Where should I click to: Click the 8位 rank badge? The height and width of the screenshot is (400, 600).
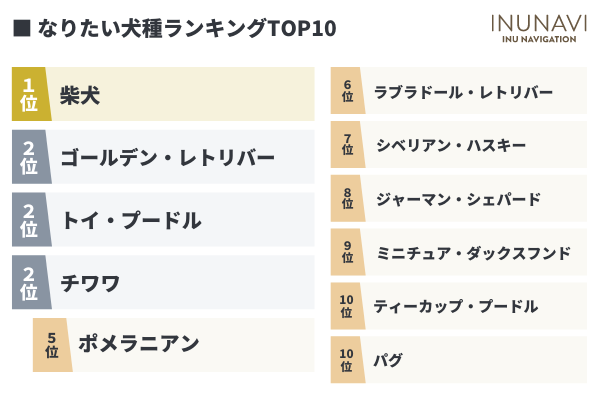[x=347, y=199]
